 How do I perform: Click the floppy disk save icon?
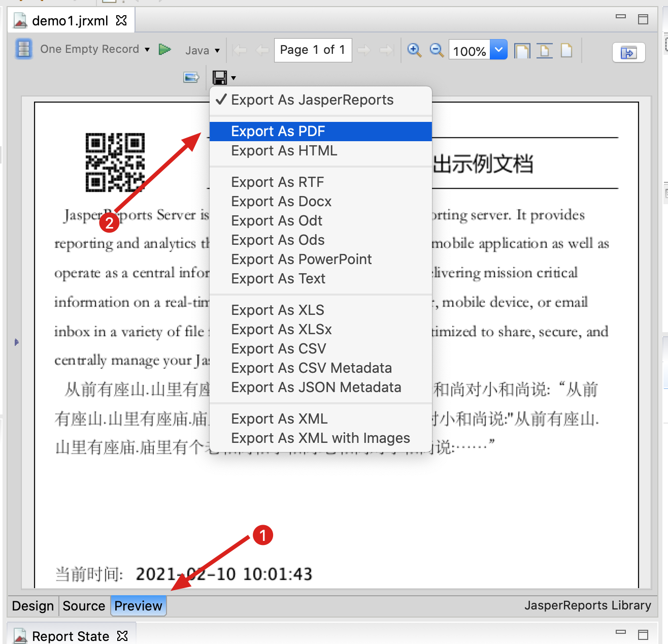[220, 78]
